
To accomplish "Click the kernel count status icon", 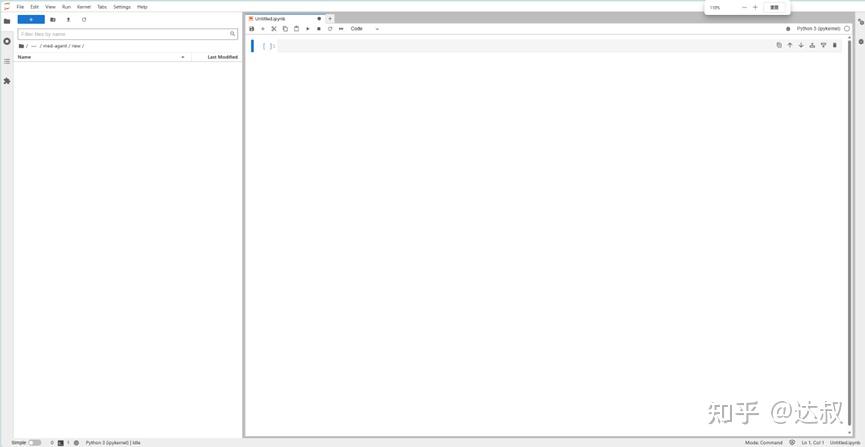I will [x=76, y=443].
